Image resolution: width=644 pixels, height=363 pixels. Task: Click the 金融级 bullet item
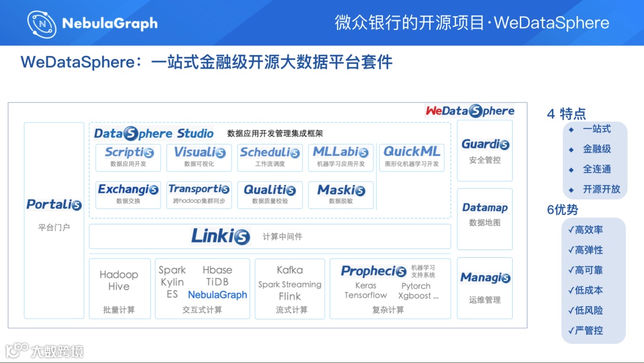click(597, 149)
